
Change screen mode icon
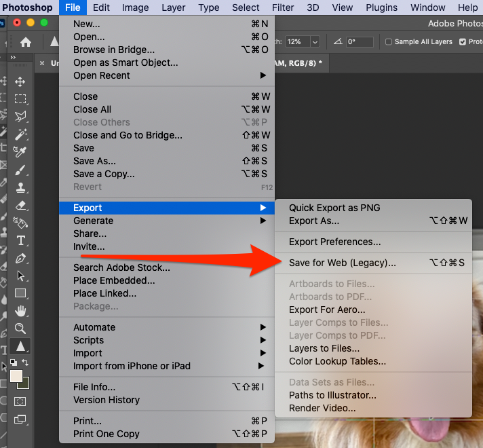pyautogui.click(x=20, y=419)
